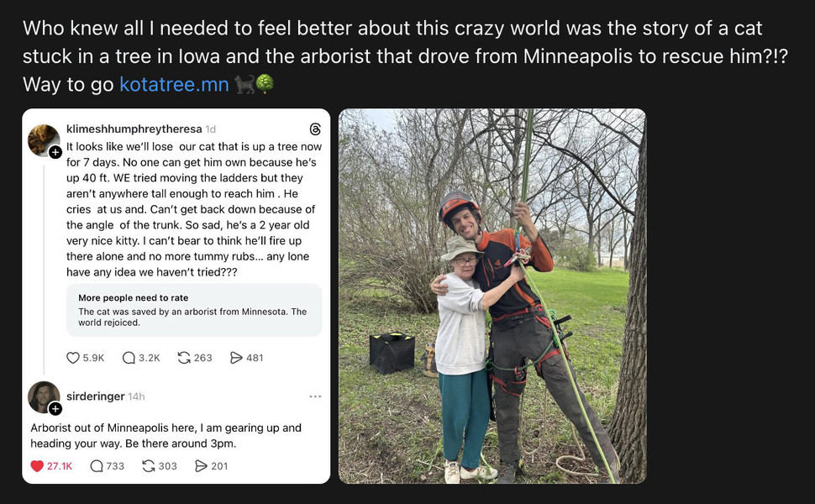Open the kotatree.mn profile link
Screen dimensions: 815x504
(x=174, y=85)
